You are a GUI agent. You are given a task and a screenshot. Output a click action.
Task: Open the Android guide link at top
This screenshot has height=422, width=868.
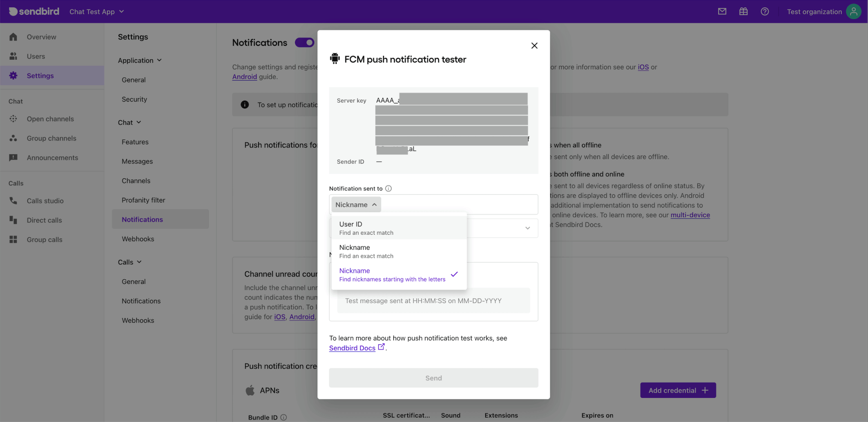(x=245, y=76)
